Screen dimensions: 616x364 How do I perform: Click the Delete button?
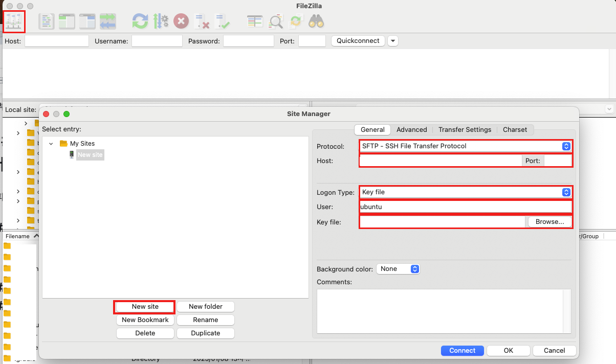pos(145,333)
